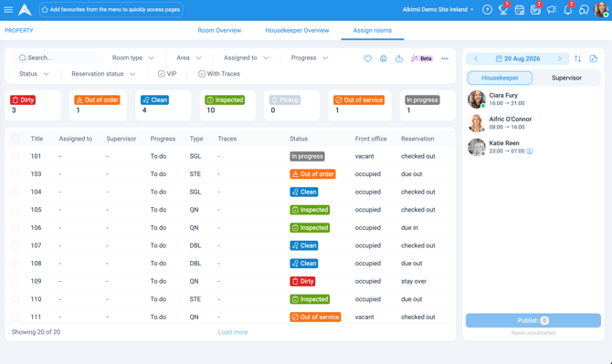Image resolution: width=612 pixels, height=364 pixels.
Task: Select the Assign rooms tab
Action: 373,30
